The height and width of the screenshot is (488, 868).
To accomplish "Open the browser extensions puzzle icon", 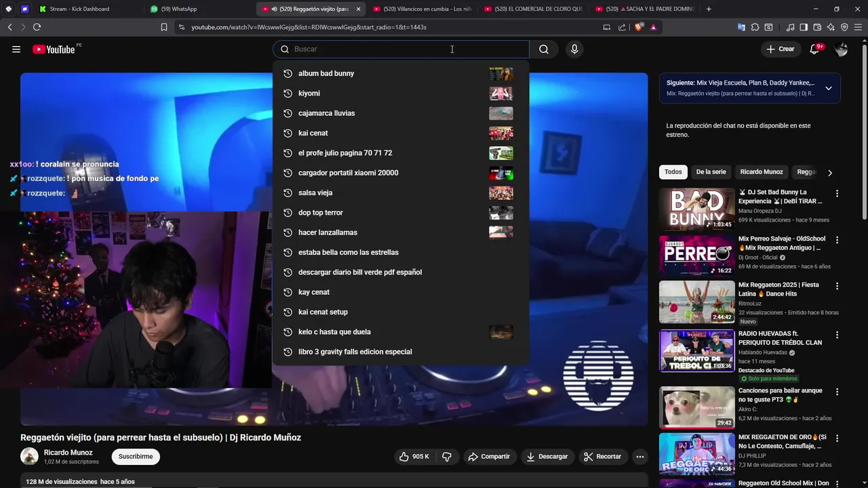I will 755,27.
